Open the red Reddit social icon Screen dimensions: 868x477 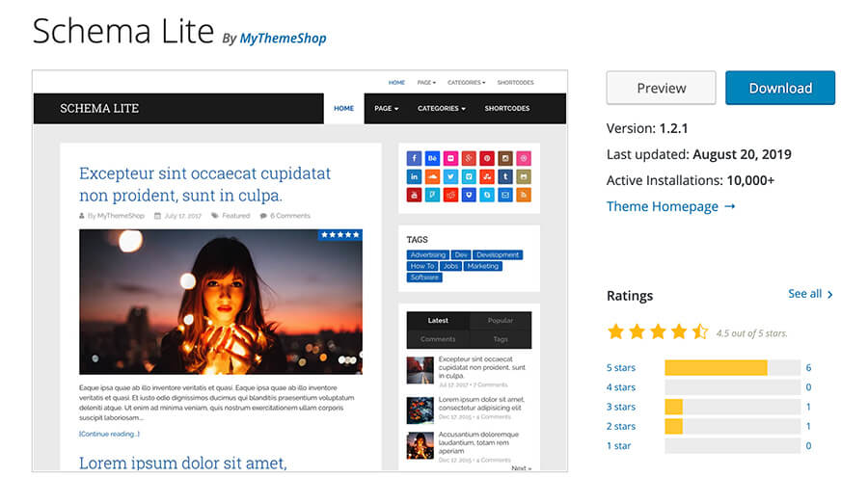pos(450,195)
